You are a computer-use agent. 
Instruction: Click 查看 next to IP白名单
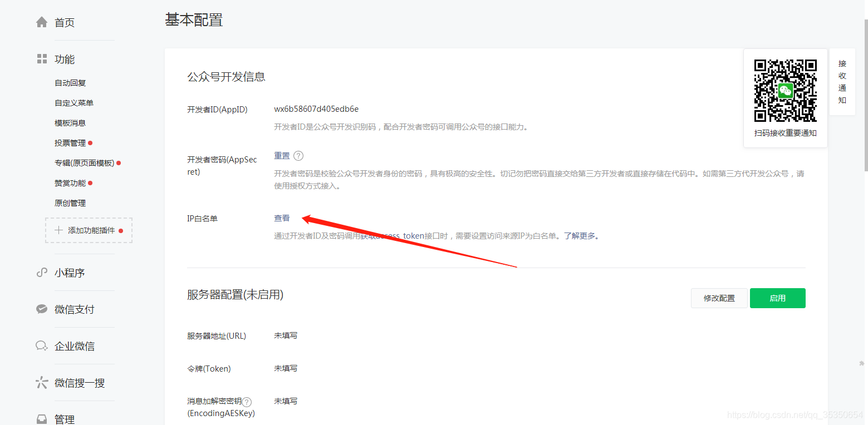pos(282,218)
